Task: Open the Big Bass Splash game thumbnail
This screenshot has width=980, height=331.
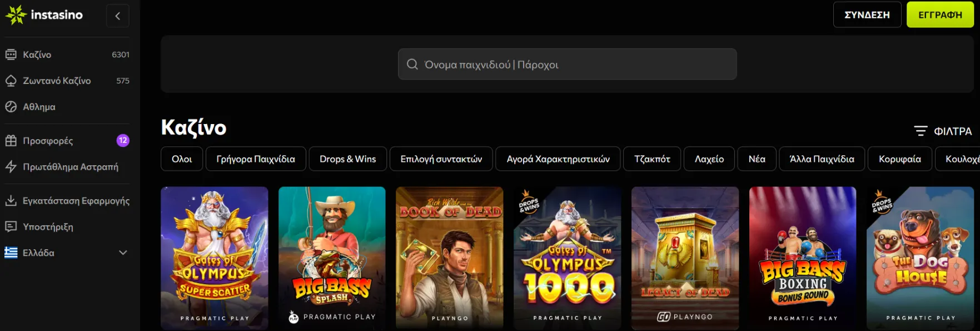Action: [x=332, y=258]
